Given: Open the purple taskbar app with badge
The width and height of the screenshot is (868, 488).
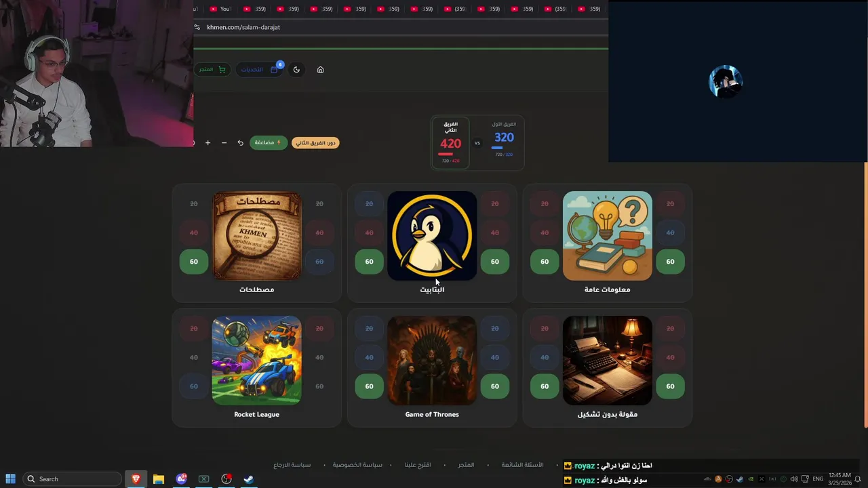Looking at the screenshot, I should [181, 479].
